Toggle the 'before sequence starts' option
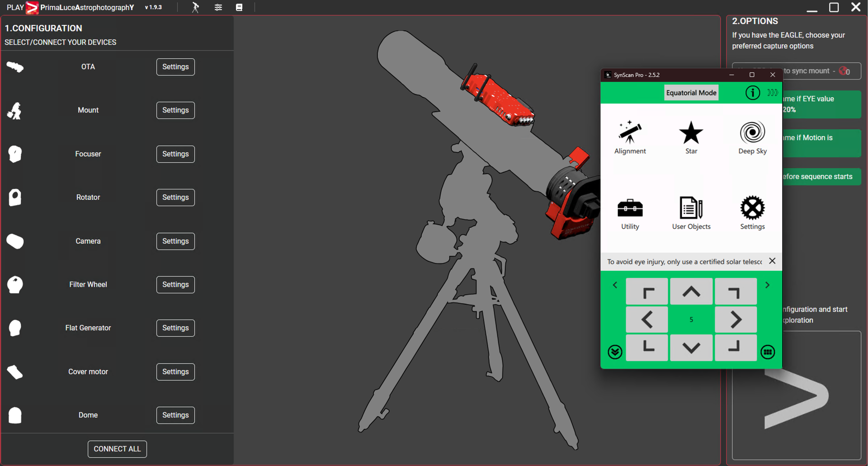The height and width of the screenshot is (466, 868). [821, 177]
